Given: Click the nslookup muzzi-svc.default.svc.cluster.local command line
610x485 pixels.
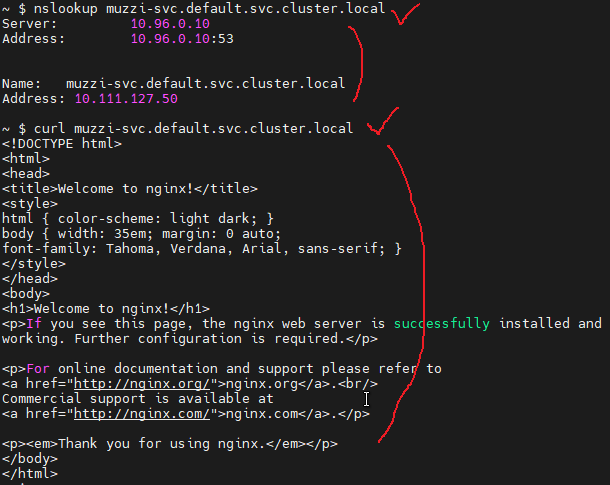Looking at the screenshot, I should [194, 8].
